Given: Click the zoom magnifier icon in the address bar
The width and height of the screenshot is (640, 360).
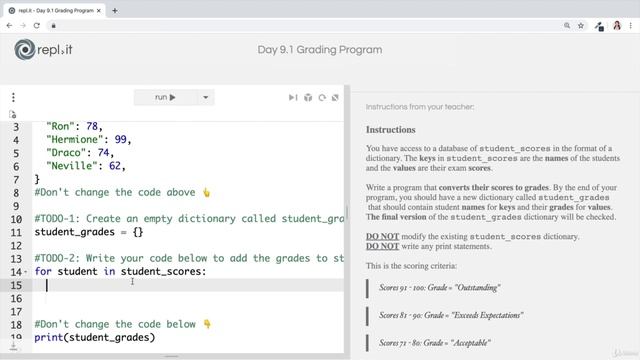Looking at the screenshot, I should [x=567, y=26].
